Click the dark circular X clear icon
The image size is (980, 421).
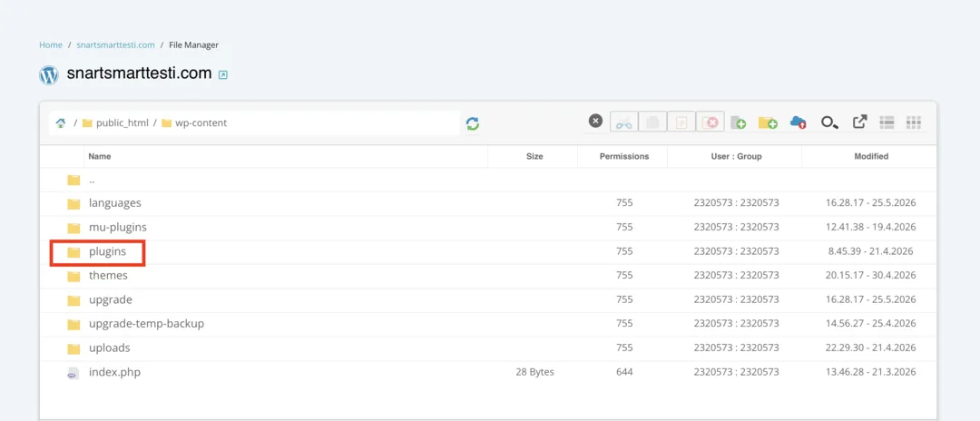[x=595, y=122]
